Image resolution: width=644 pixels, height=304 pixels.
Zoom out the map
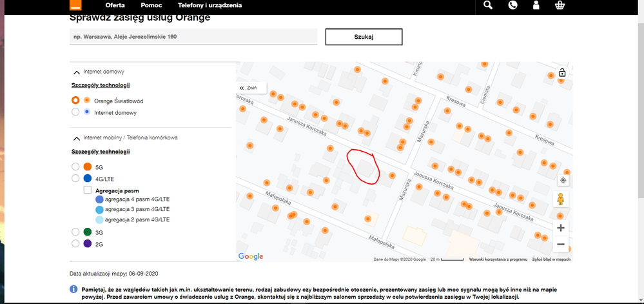coord(561,245)
